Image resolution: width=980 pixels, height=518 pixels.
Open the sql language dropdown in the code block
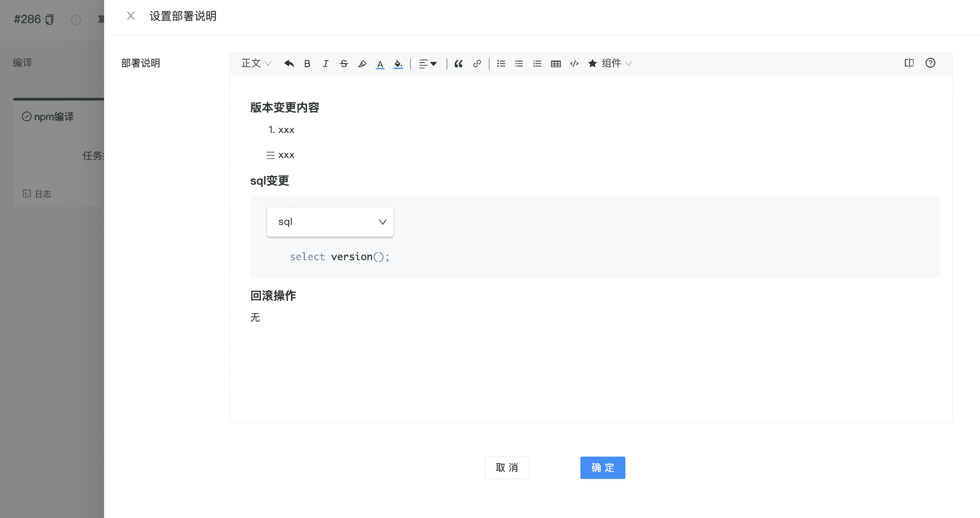[x=330, y=222]
